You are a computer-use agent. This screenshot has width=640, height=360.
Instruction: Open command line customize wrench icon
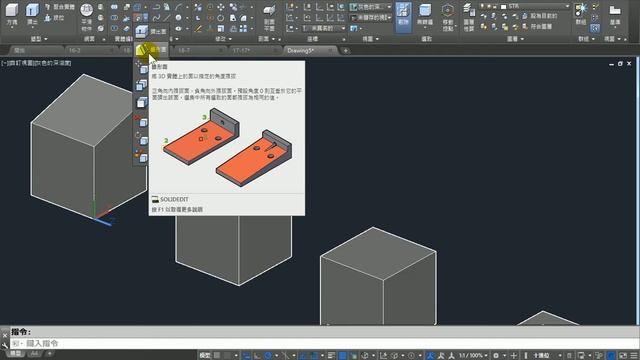point(5,345)
